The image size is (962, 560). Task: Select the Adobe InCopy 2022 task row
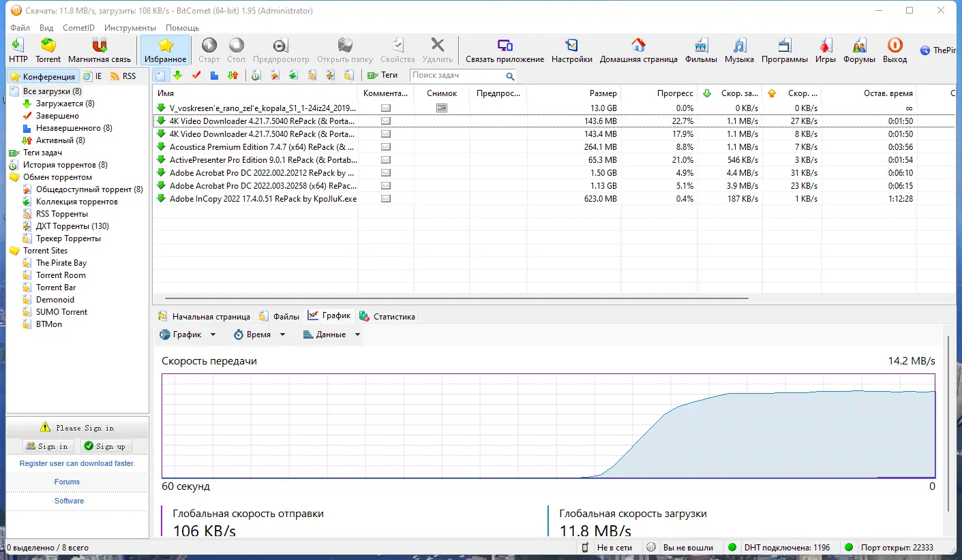click(554, 198)
